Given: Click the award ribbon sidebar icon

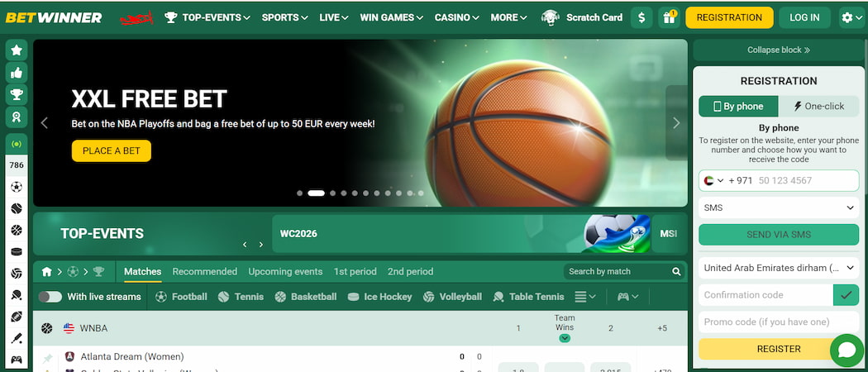Looking at the screenshot, I should pyautogui.click(x=17, y=117).
